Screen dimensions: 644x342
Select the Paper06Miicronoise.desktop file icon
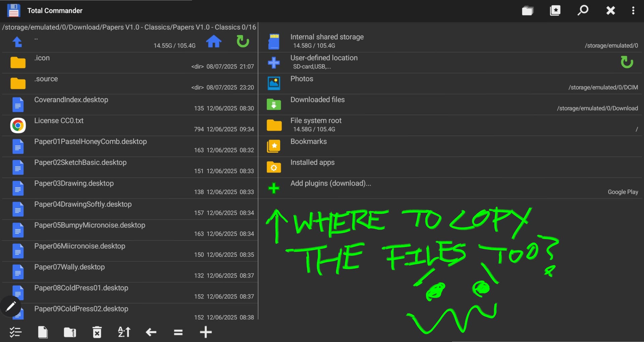pyautogui.click(x=18, y=251)
